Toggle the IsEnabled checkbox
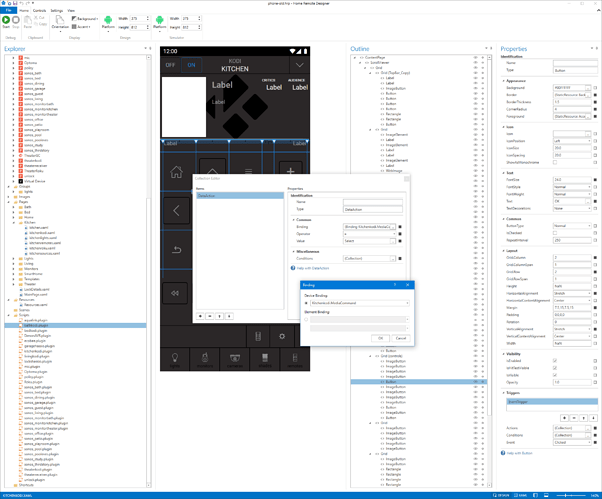This screenshot has height=499, width=602. tap(555, 361)
